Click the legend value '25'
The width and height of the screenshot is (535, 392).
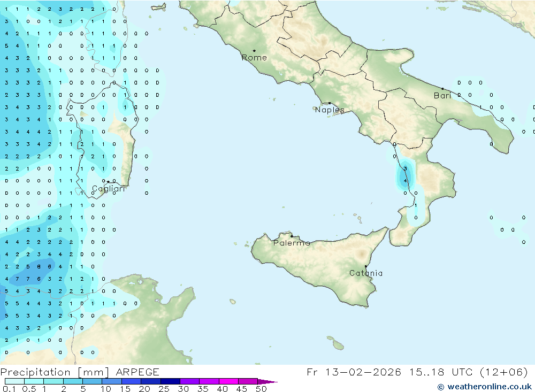[164, 389]
